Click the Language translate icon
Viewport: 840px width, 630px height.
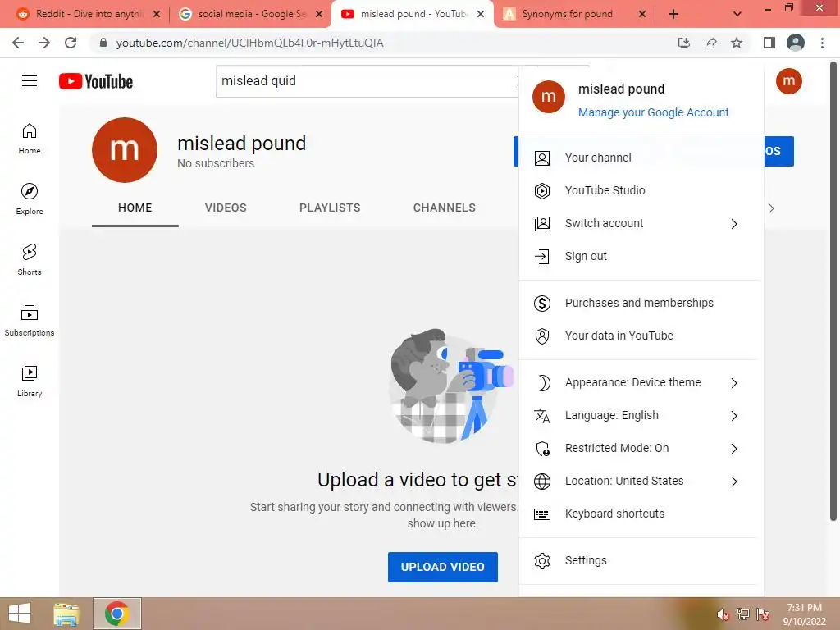541,416
